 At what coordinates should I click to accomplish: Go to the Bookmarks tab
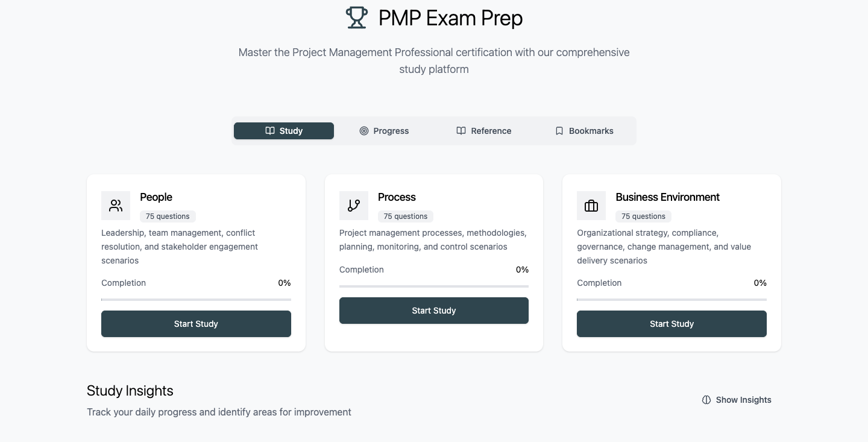(584, 131)
